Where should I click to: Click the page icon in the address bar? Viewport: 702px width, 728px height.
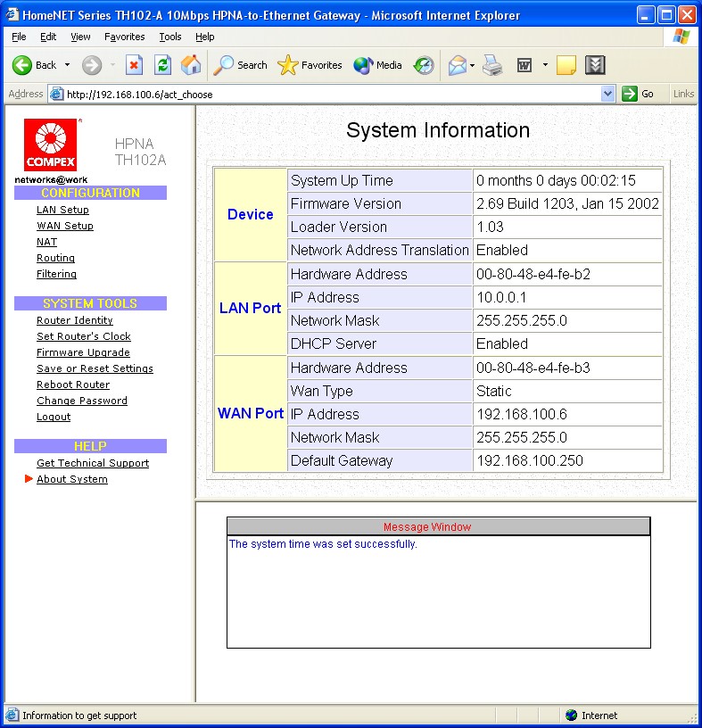57,94
